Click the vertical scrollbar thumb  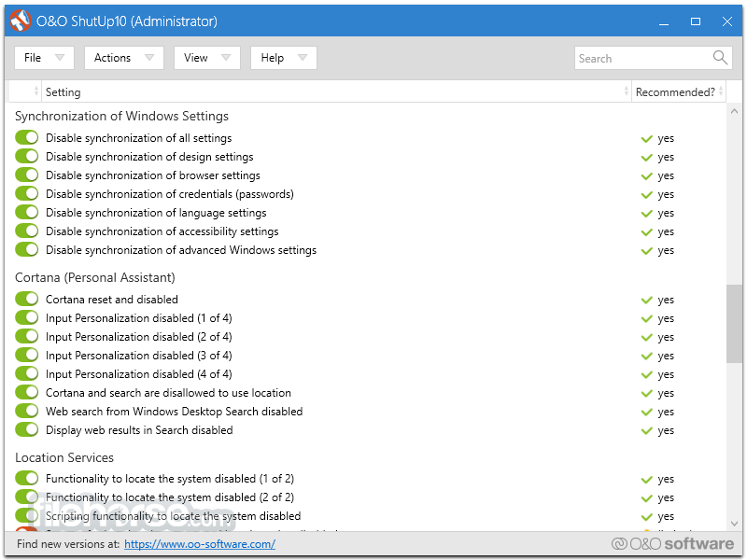pyautogui.click(x=734, y=324)
